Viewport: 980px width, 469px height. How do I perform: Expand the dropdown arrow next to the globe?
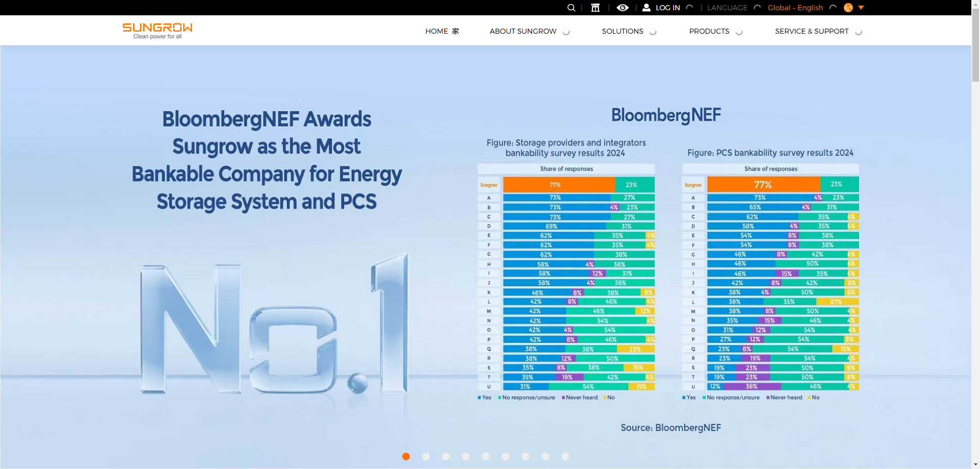pyautogui.click(x=861, y=8)
